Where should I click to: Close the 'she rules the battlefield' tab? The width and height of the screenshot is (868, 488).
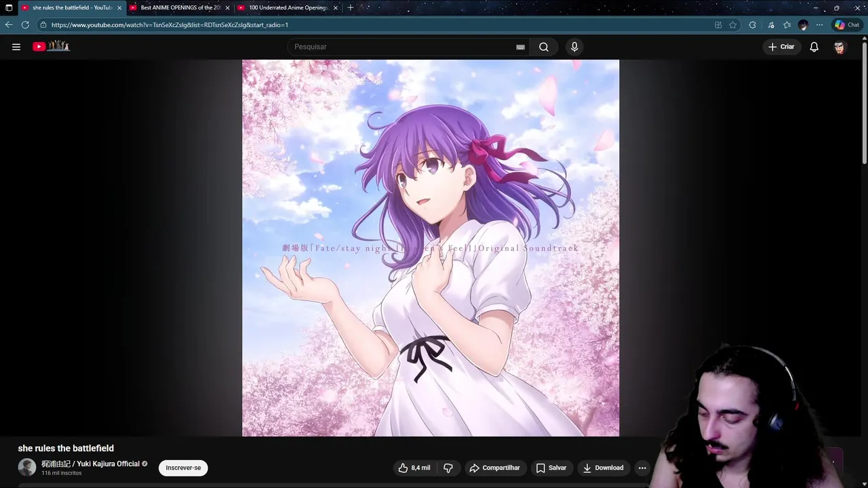click(x=119, y=7)
